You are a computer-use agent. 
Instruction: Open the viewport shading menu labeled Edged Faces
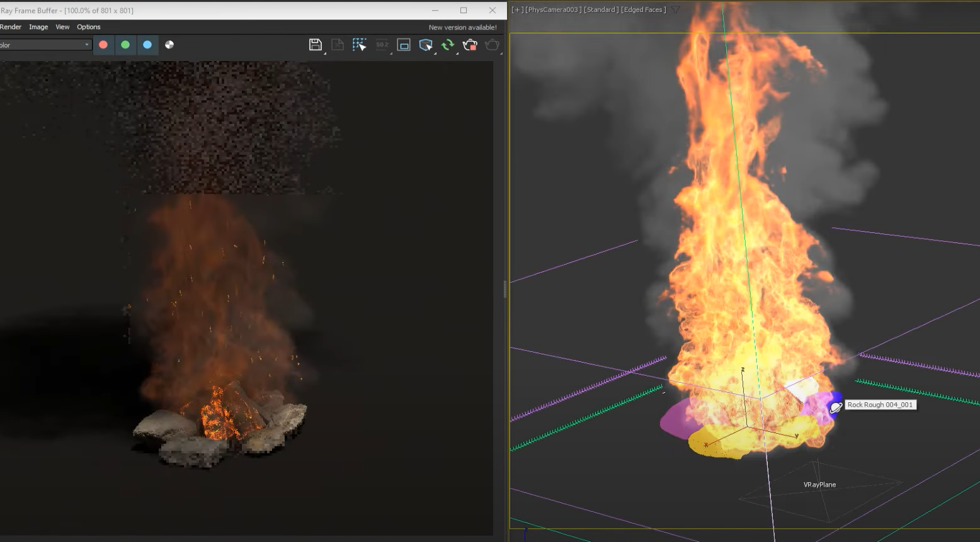pos(642,9)
